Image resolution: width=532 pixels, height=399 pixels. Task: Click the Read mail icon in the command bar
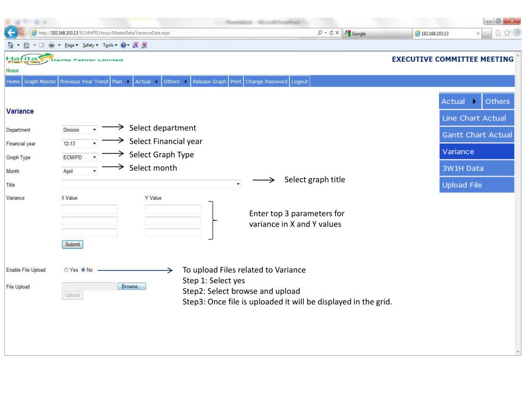click(42, 45)
